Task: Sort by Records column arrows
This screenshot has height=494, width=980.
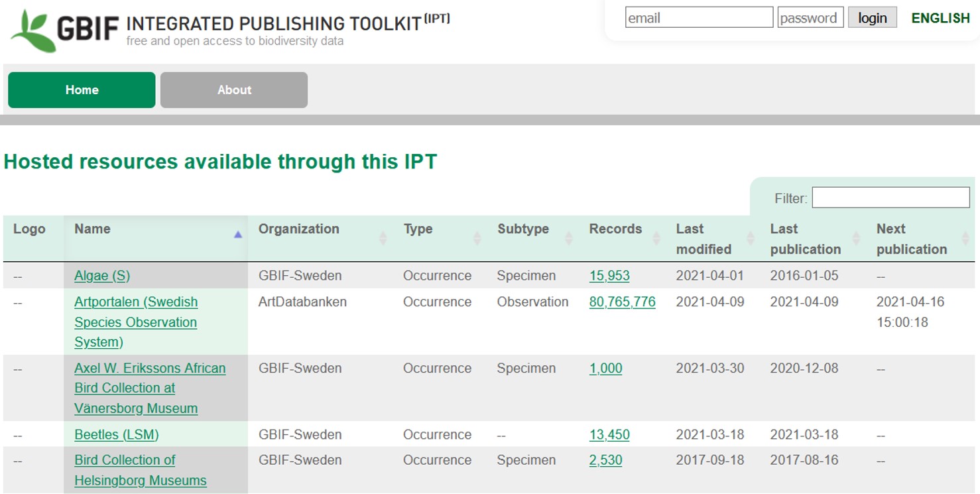Action: 656,238
